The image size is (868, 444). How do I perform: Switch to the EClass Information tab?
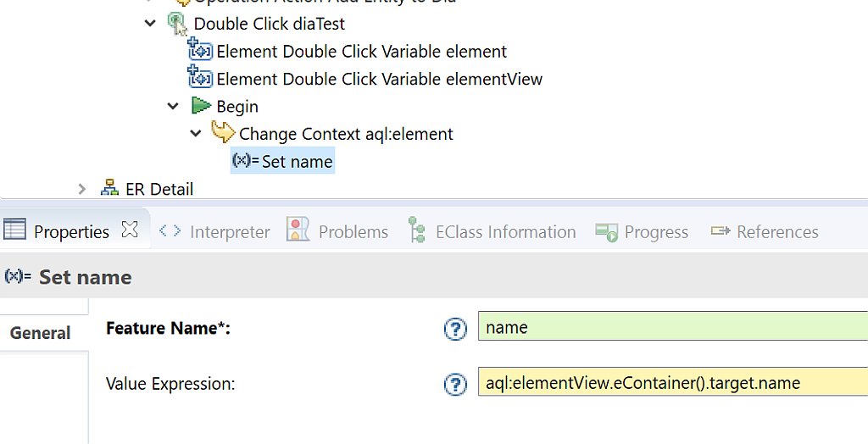pyautogui.click(x=492, y=230)
